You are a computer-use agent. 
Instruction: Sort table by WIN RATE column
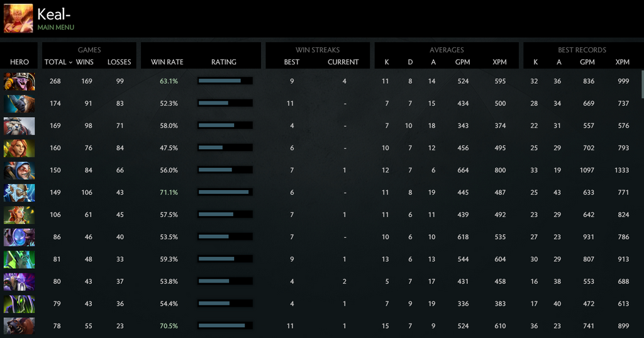click(x=167, y=62)
